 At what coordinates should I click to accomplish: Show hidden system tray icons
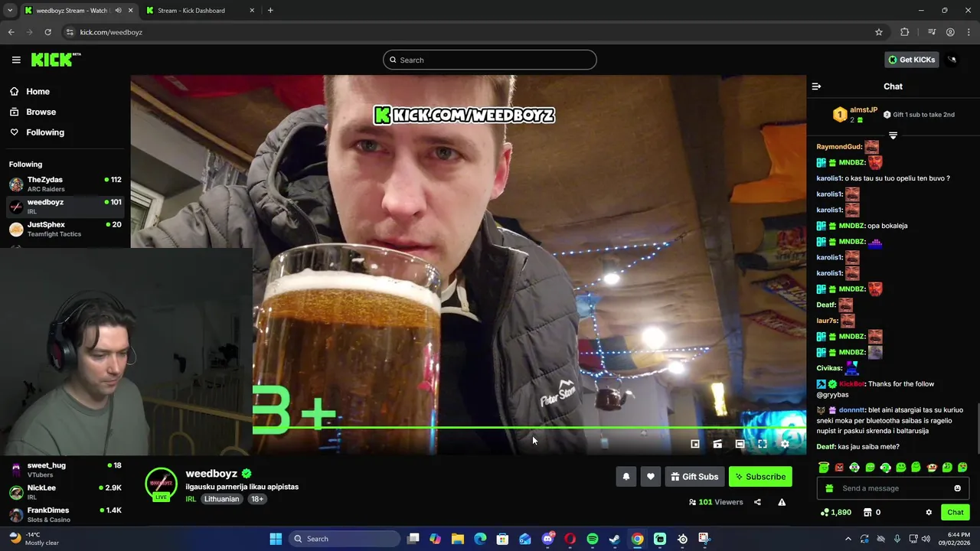[848, 539]
